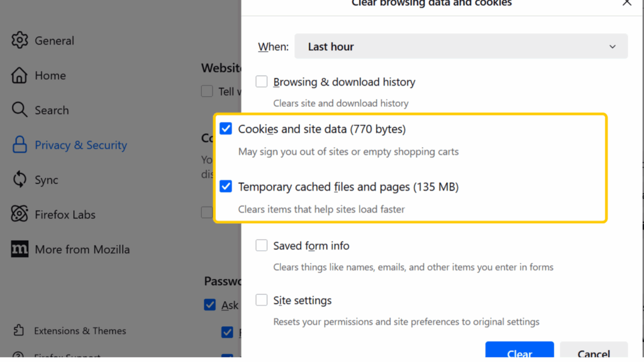
Task: Open the When time range dropdown
Action: (x=461, y=46)
